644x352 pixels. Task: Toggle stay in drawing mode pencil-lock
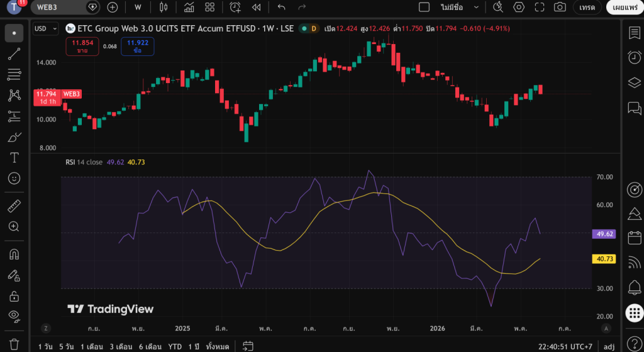pos(14,275)
